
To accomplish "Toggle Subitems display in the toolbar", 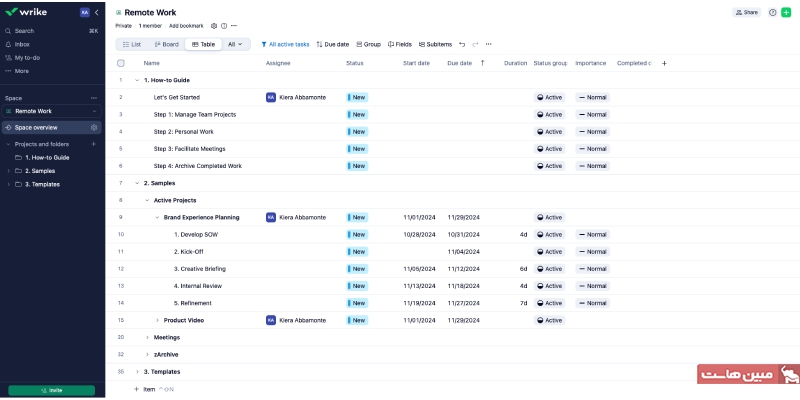I will coord(435,44).
